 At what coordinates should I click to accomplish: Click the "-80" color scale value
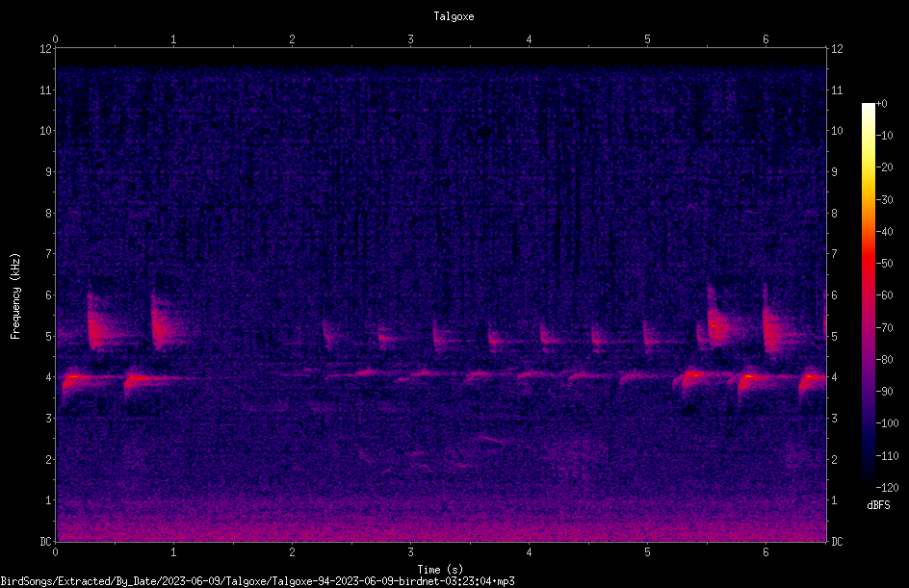[x=885, y=360]
